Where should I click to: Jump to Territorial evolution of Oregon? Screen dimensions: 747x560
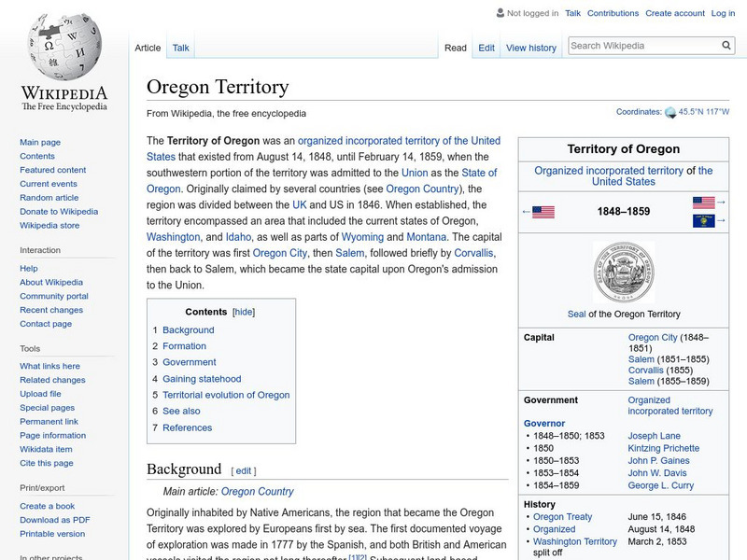pyautogui.click(x=226, y=395)
